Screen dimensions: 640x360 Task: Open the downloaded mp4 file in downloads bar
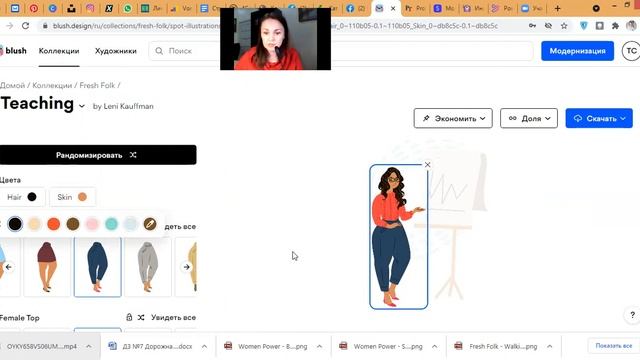pyautogui.click(x=41, y=346)
